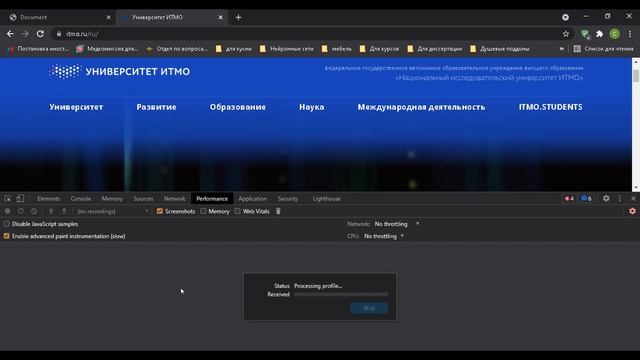The image size is (640, 360).
Task: Switch to the Application tab
Action: tap(253, 198)
